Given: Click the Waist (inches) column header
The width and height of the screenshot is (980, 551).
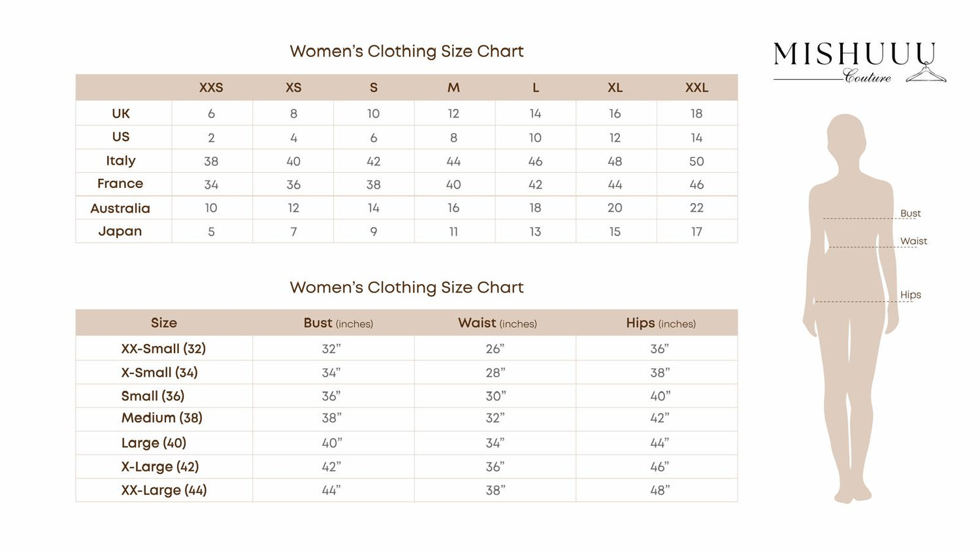Looking at the screenshot, I should (497, 323).
